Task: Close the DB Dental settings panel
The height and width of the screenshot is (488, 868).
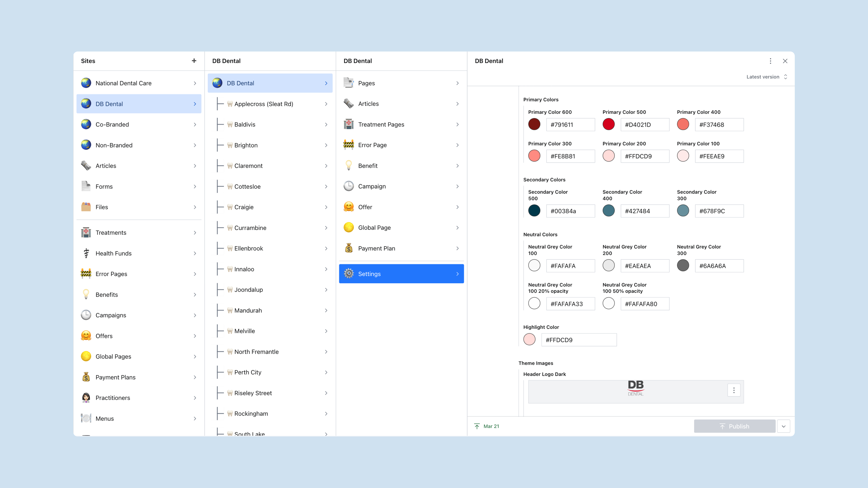Action: coord(785,61)
